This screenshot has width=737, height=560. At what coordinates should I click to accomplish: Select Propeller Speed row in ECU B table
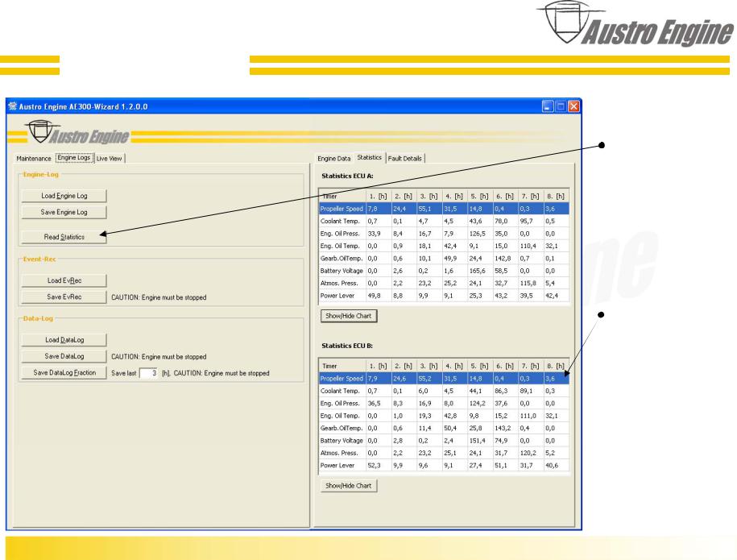tap(444, 379)
